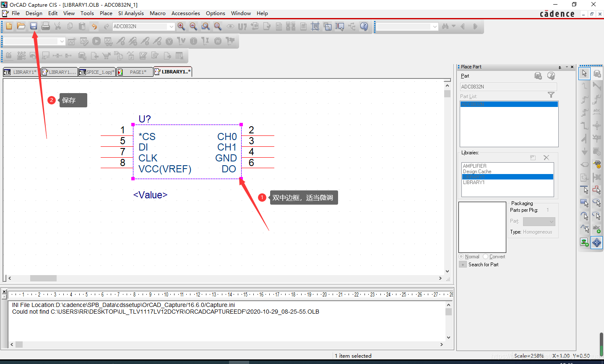
Task: Open Help via the question mark icon
Action: pos(364,26)
